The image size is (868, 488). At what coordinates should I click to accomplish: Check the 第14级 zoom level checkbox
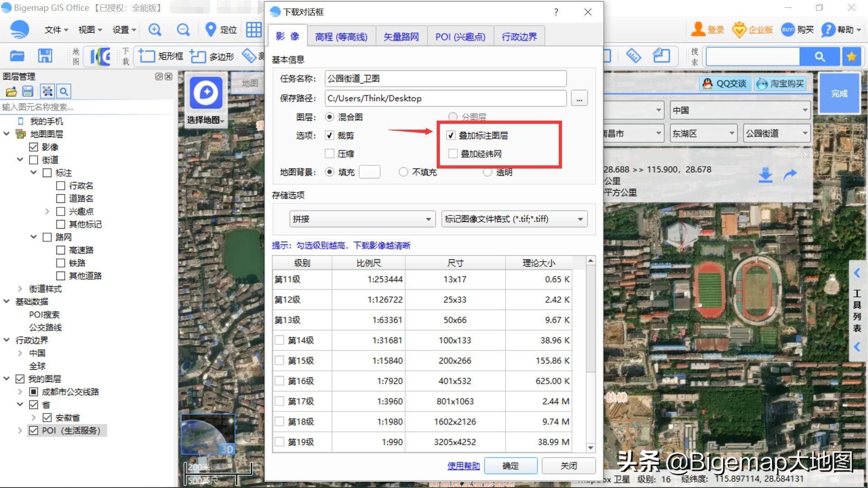click(279, 340)
